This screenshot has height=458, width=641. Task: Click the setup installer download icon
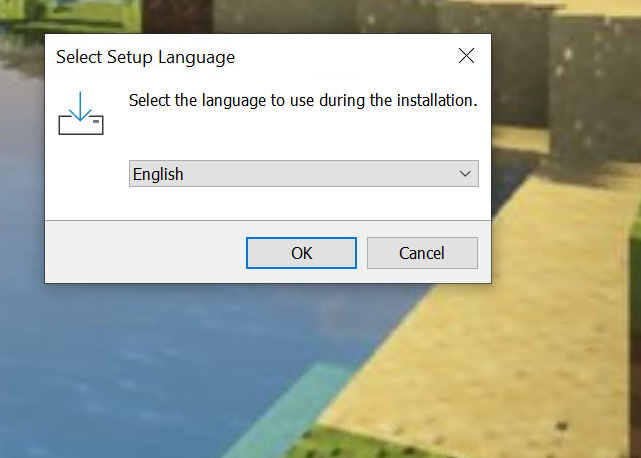point(81,114)
